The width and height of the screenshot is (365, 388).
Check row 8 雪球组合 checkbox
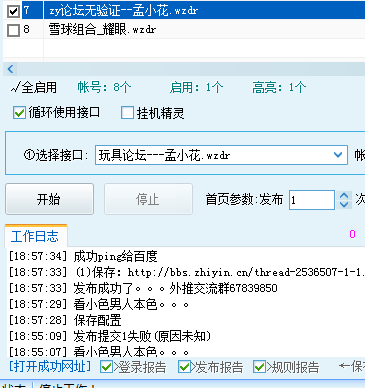point(13,30)
